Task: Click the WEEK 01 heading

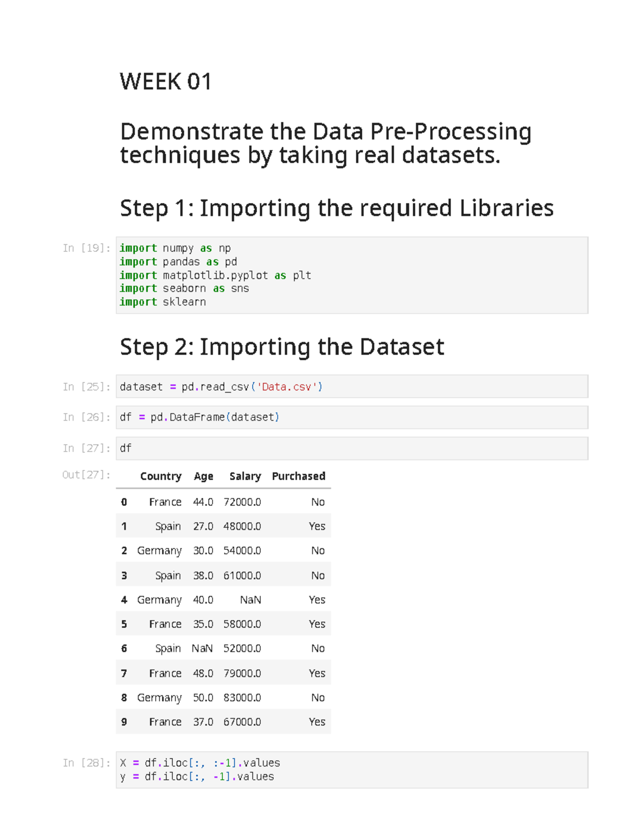Action: 166,82
